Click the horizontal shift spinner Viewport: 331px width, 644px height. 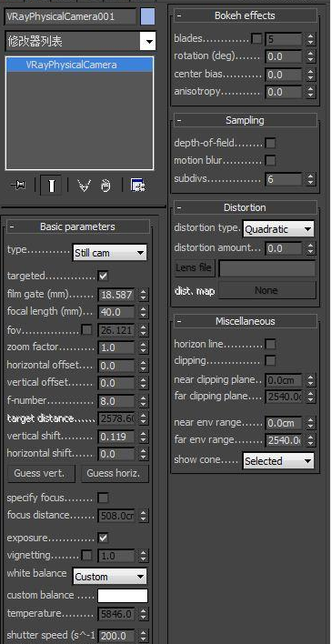(143, 454)
